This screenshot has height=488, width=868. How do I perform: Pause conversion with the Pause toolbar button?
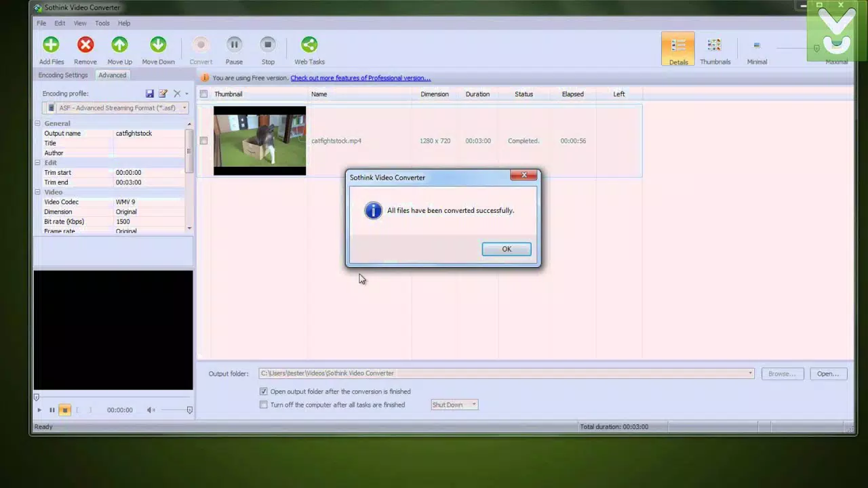(x=234, y=51)
